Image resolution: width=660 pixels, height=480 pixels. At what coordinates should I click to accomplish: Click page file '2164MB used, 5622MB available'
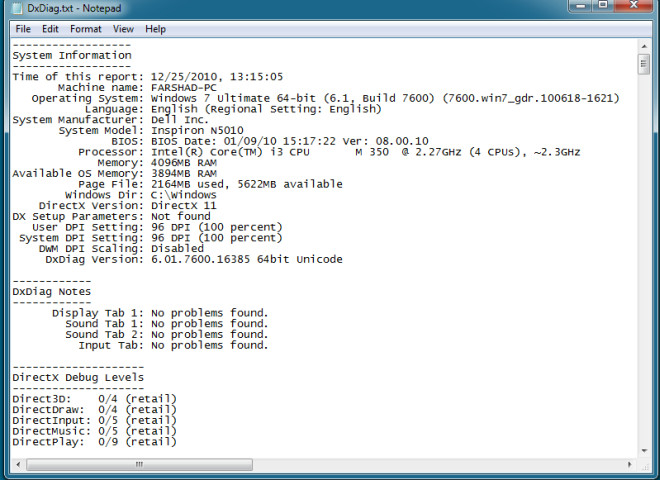click(247, 184)
